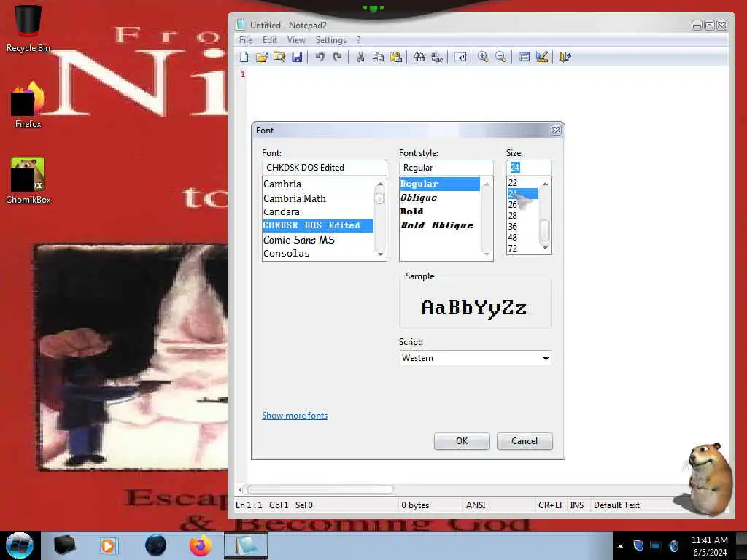Click the Font name input field
This screenshot has width=747, height=560.
pyautogui.click(x=324, y=168)
